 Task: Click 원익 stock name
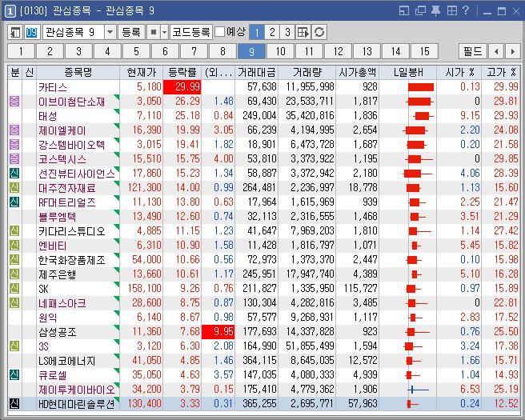(x=47, y=318)
